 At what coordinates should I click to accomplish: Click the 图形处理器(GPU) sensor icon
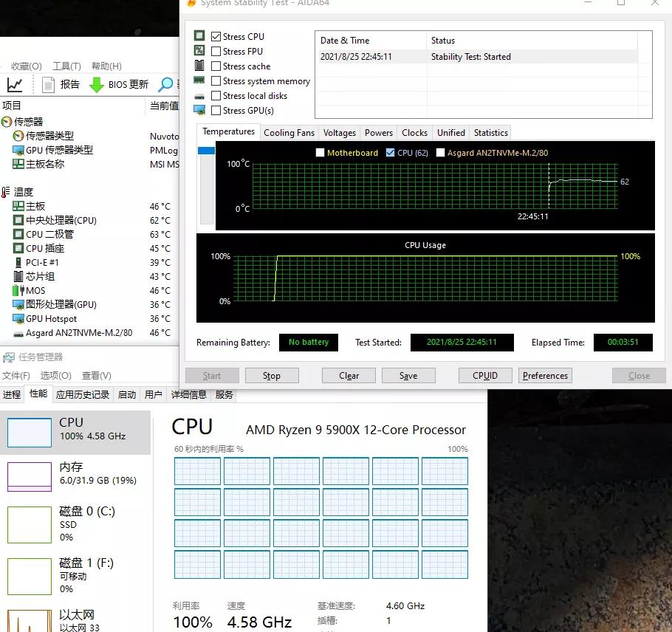click(x=19, y=304)
